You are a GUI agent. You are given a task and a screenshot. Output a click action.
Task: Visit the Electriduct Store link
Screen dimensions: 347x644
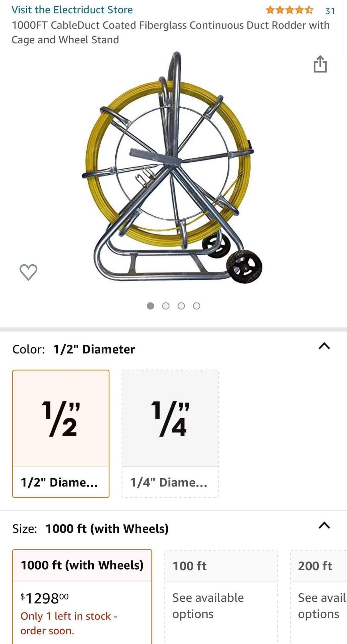coord(72,10)
